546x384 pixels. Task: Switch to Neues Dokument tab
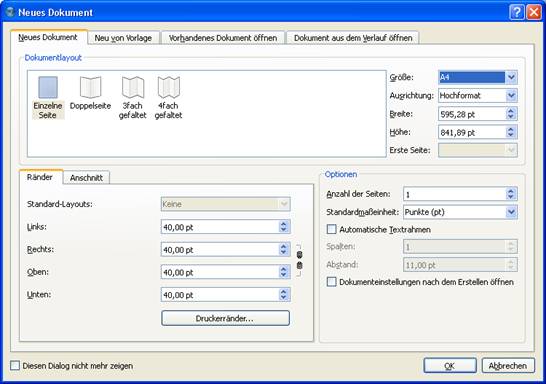(48, 37)
